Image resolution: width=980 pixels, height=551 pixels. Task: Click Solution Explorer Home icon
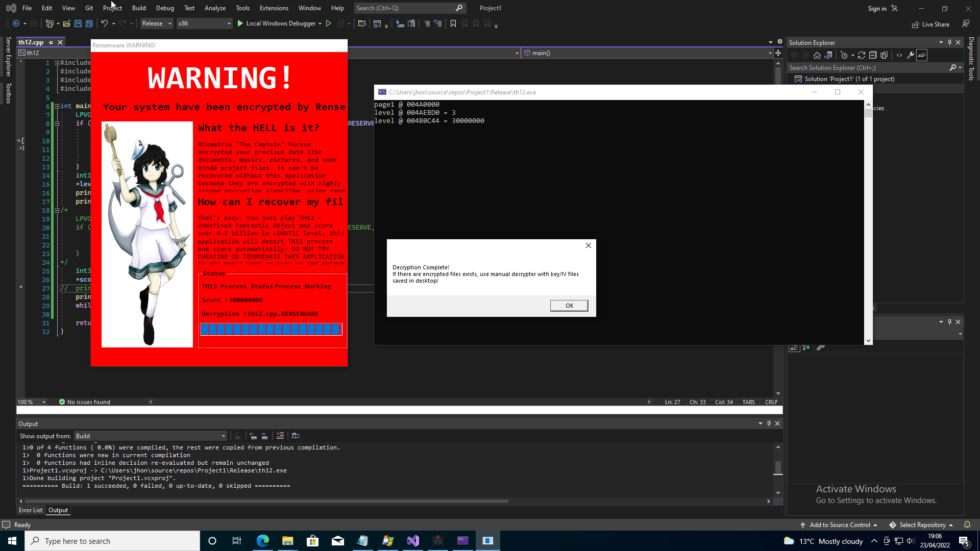817,55
